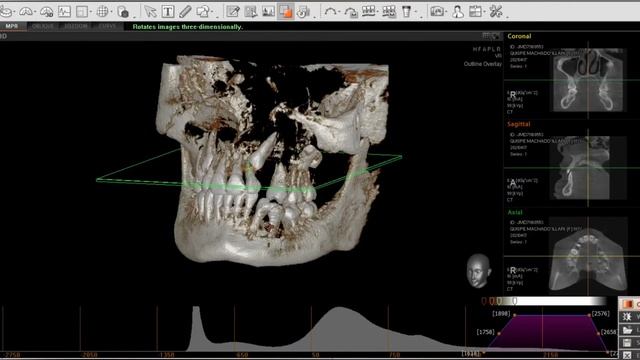Viewport: 640px width, 360px height.
Task: Click the Axial panel title
Action: coord(515,212)
